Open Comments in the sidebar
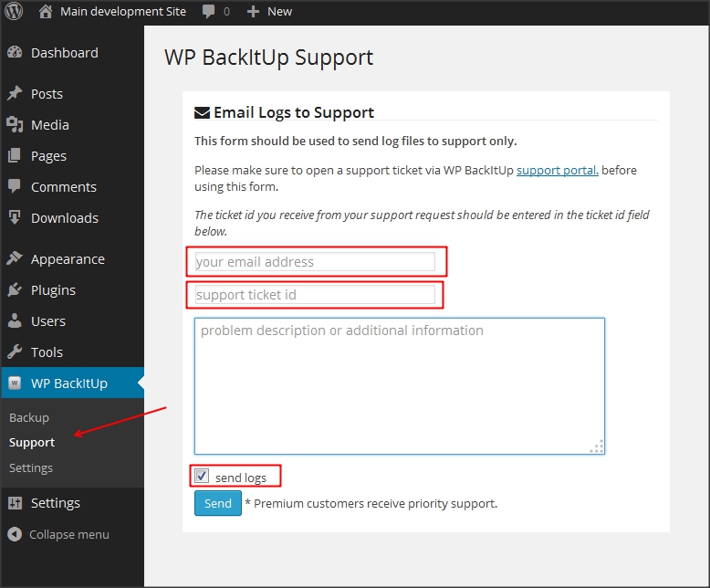The height and width of the screenshot is (588, 710). tap(64, 187)
